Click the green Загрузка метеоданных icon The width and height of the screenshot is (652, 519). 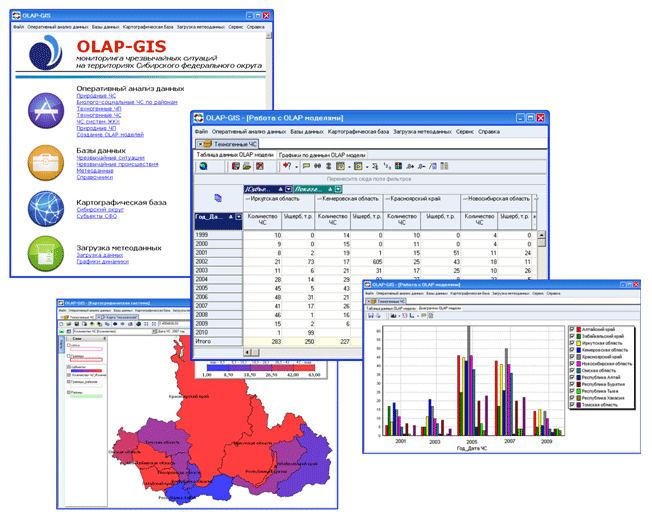46,254
